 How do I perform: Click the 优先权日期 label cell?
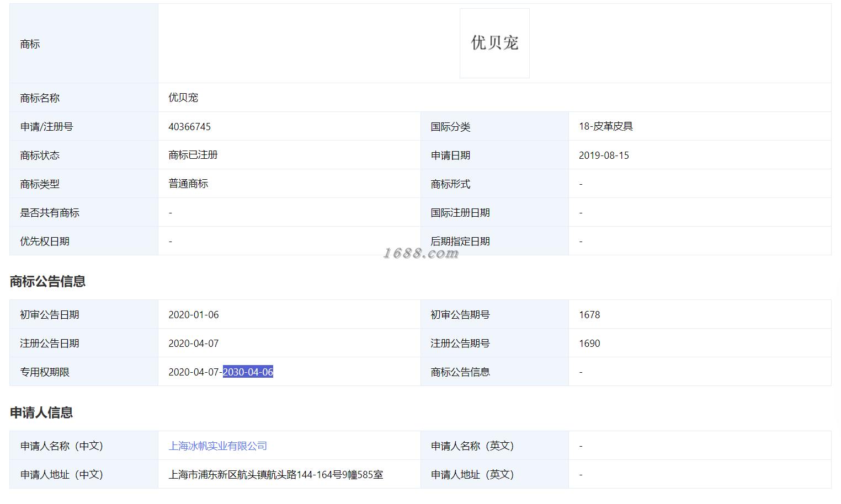click(x=84, y=241)
